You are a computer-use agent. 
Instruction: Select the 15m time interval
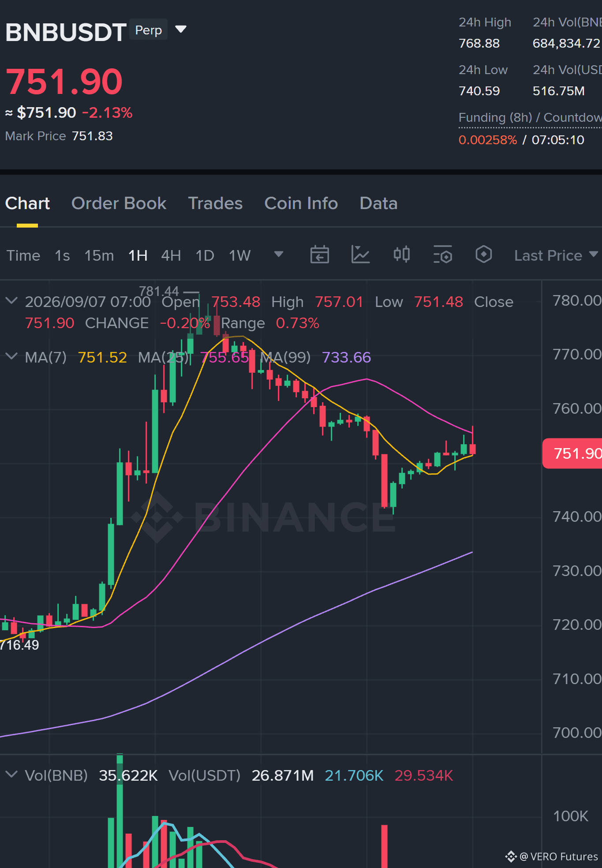pos(99,255)
